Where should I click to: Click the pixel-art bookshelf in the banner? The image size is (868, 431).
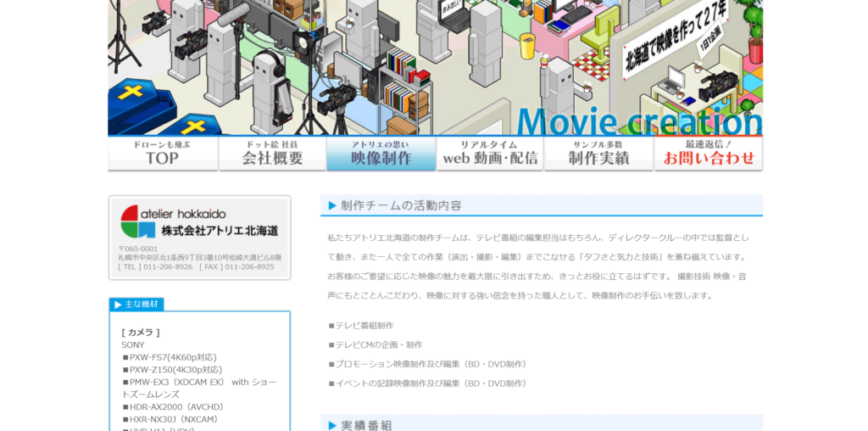click(x=404, y=81)
